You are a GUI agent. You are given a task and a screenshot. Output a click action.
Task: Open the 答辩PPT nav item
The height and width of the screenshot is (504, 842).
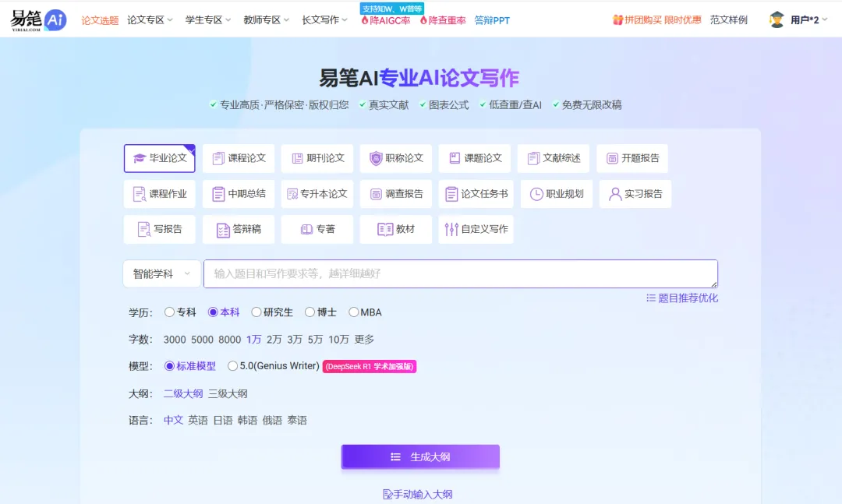[x=492, y=20]
